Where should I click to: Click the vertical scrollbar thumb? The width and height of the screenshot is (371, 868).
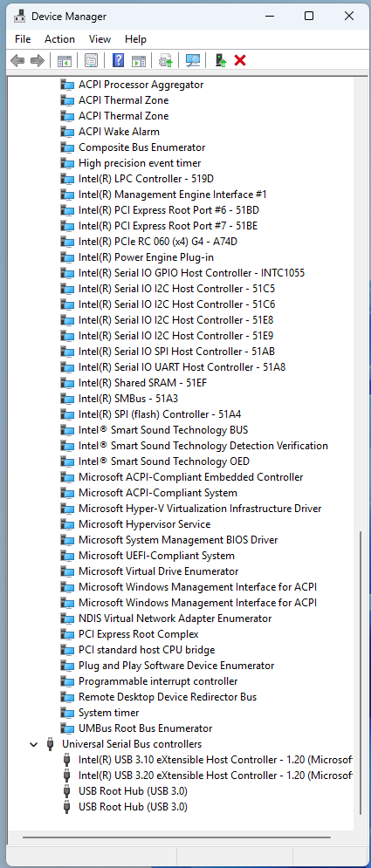360,673
